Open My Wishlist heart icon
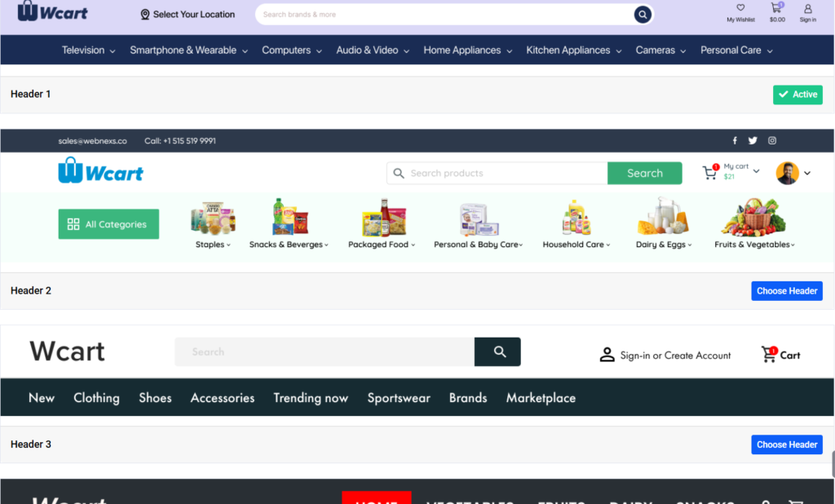This screenshot has height=504, width=835. pos(740,7)
